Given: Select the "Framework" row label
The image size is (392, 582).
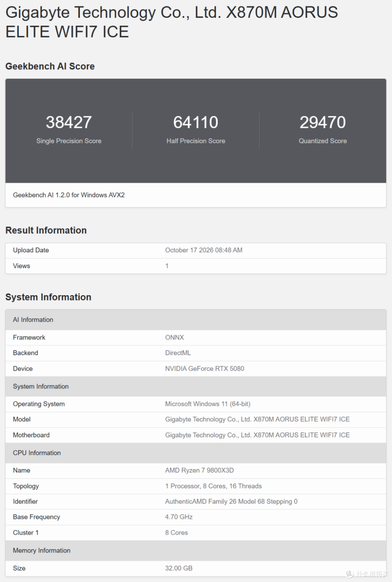Looking at the screenshot, I should point(29,337).
